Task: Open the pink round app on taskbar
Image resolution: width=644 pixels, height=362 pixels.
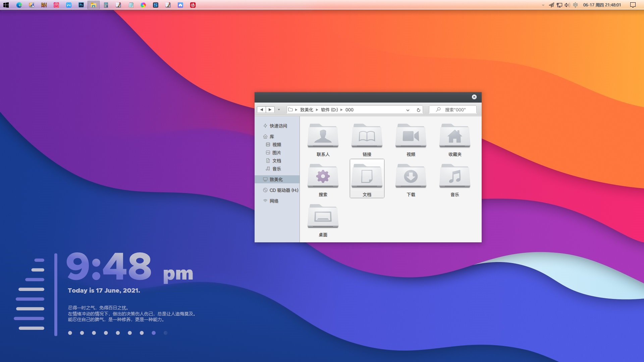Action: pos(56,5)
